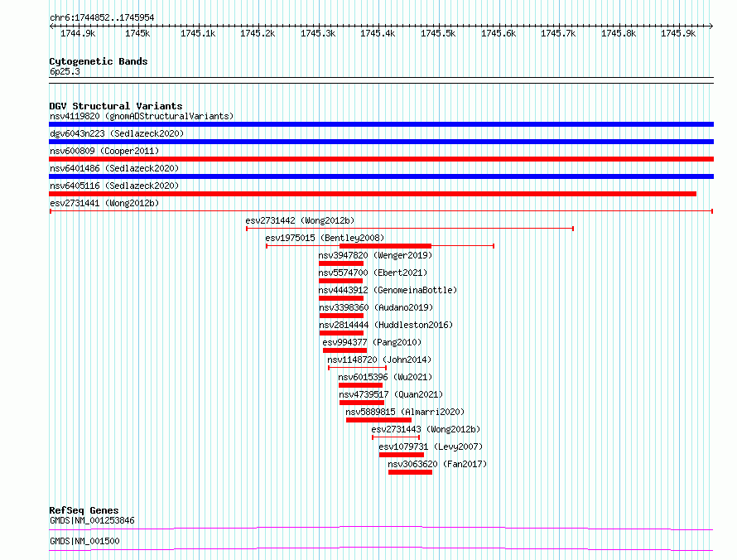
Task: Click the magenta GMDS NM_001253846 transcript line
Action: pos(381,528)
